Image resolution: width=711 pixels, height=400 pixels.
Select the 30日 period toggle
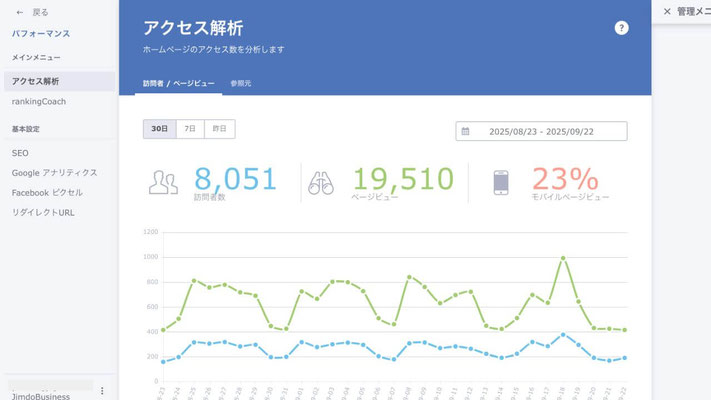159,129
